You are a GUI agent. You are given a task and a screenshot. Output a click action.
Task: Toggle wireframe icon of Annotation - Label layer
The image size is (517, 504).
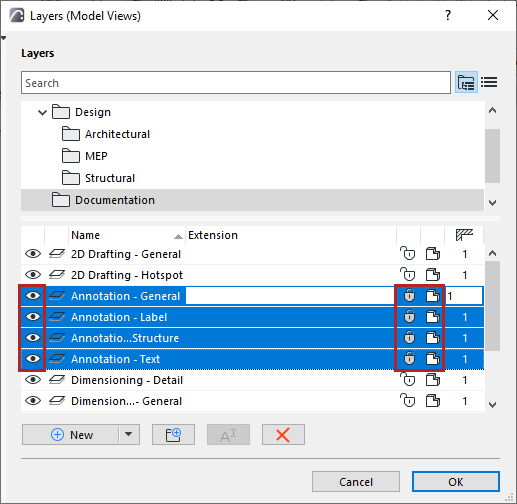pos(57,317)
